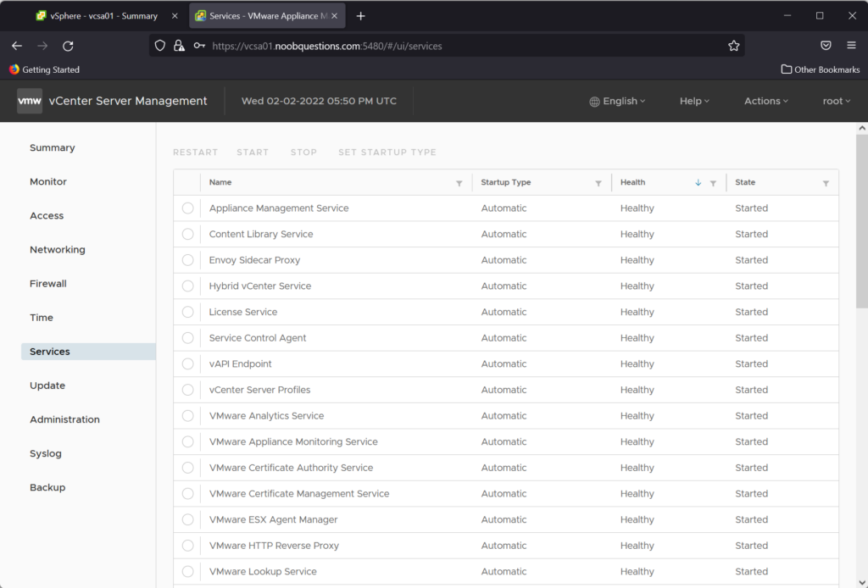Select the Hybrid vCenter Service radio button
This screenshot has height=588, width=868.
pos(187,286)
